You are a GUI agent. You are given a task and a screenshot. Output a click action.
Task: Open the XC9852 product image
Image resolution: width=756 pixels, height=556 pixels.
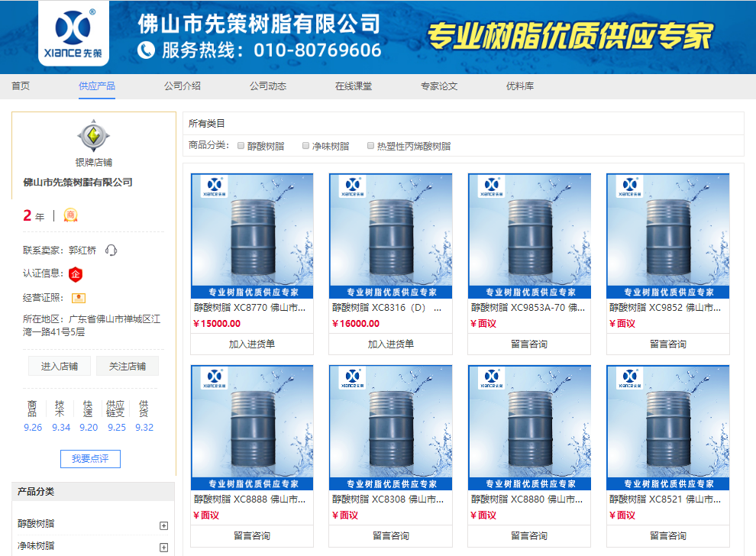667,236
